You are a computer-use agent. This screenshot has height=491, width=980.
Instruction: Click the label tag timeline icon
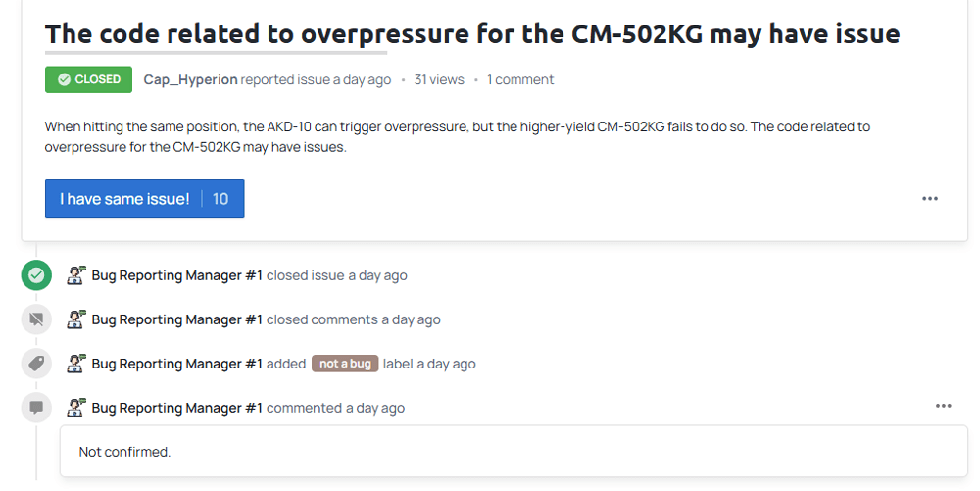36,364
